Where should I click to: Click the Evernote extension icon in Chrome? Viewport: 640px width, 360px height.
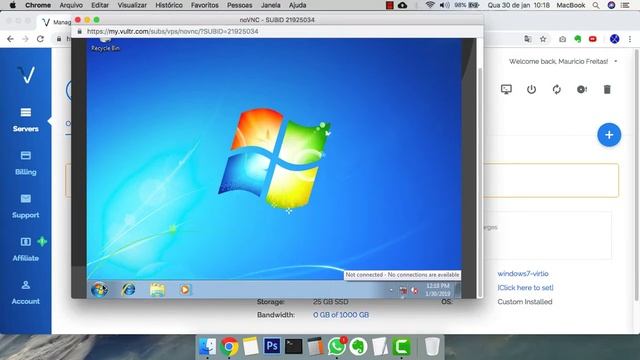click(x=578, y=39)
